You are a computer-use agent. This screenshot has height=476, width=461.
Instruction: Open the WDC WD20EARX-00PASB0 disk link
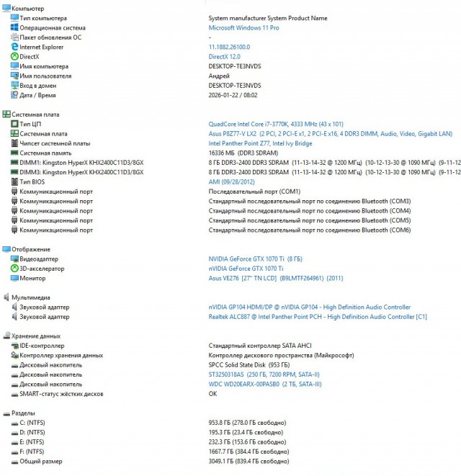(x=265, y=385)
